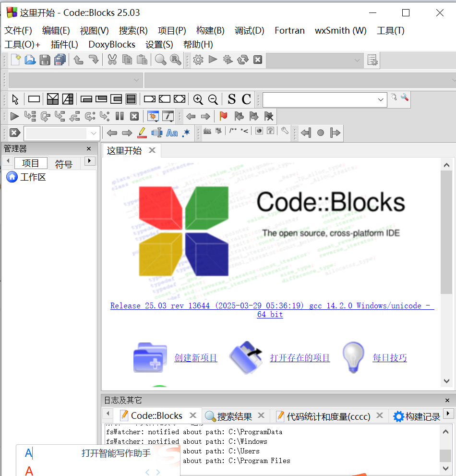The width and height of the screenshot is (456, 476).
Task: Close the 这里开始 tab
Action: [152, 150]
